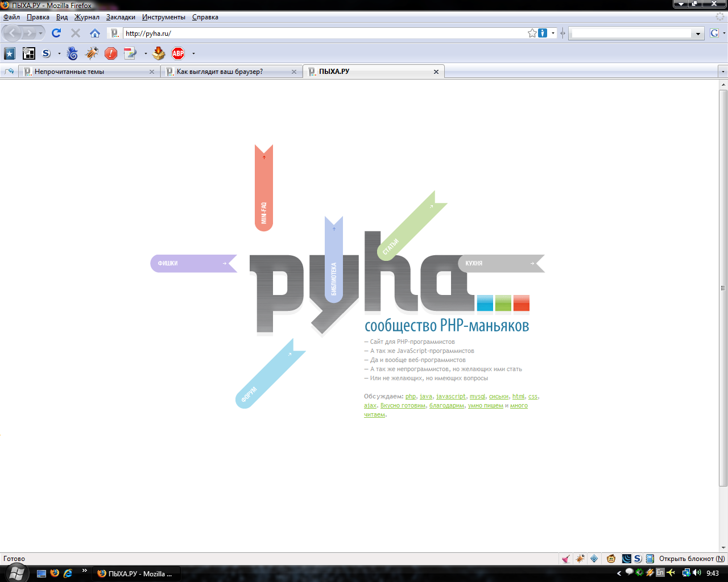Click the Firebug beetle toolbar icon
728x582 pixels.
coord(92,53)
